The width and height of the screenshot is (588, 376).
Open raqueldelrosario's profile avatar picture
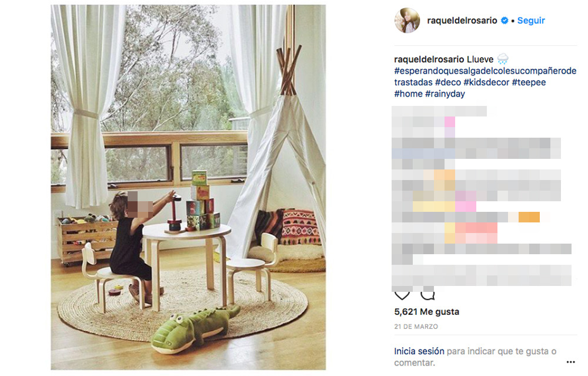point(407,20)
